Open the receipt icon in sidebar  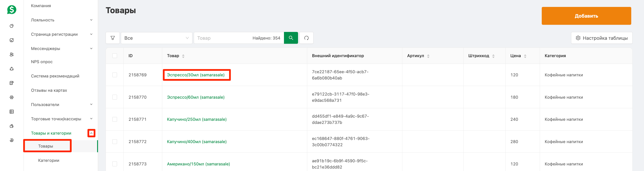pyautogui.click(x=11, y=83)
